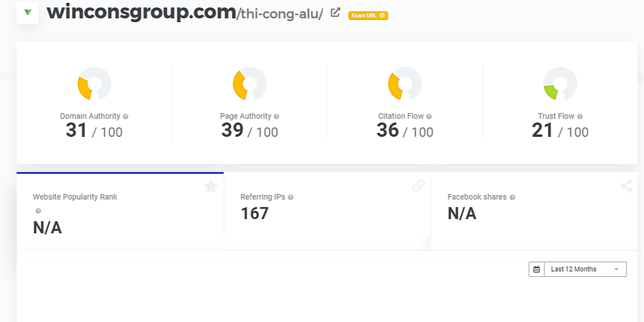Click the Citation Flow help icon
644x322 pixels.
tap(429, 116)
